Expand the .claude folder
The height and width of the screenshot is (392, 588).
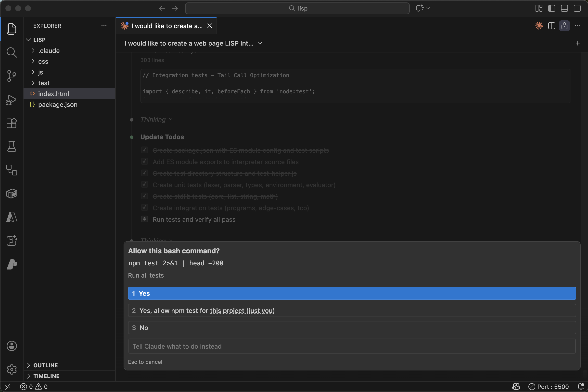click(49, 51)
